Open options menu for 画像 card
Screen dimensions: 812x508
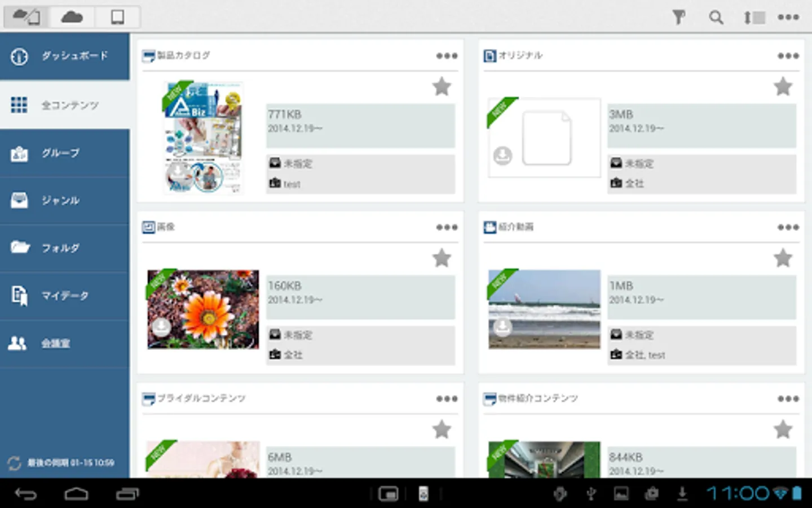(447, 227)
